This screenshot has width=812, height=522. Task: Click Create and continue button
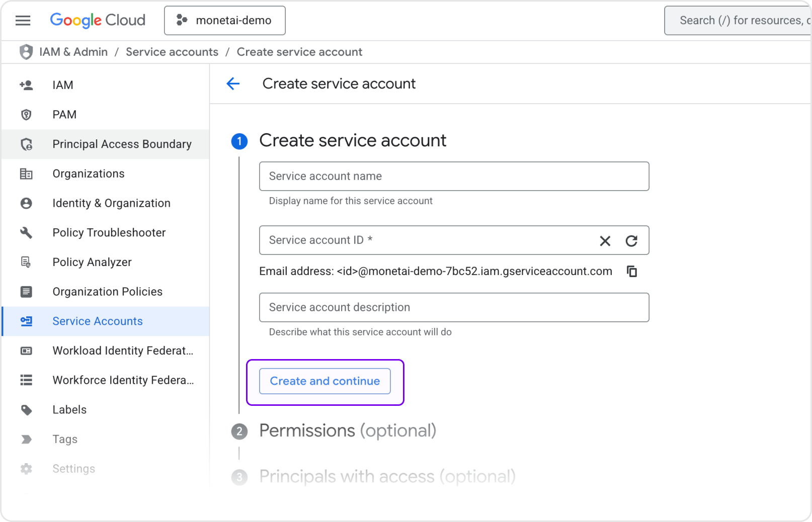pos(325,381)
